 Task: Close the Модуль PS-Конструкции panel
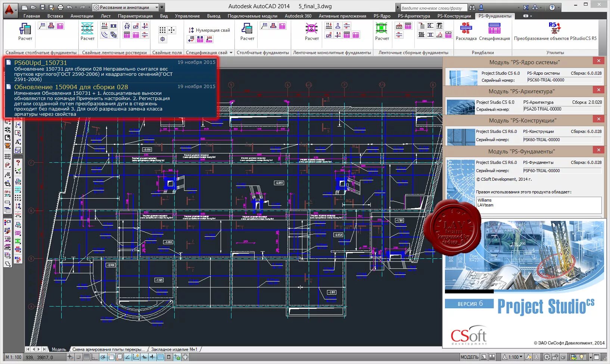598,119
